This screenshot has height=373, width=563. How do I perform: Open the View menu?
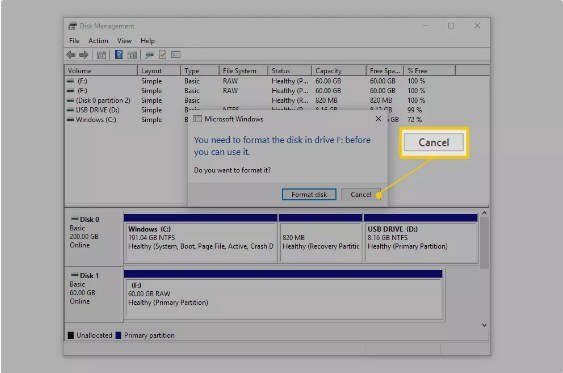(124, 41)
